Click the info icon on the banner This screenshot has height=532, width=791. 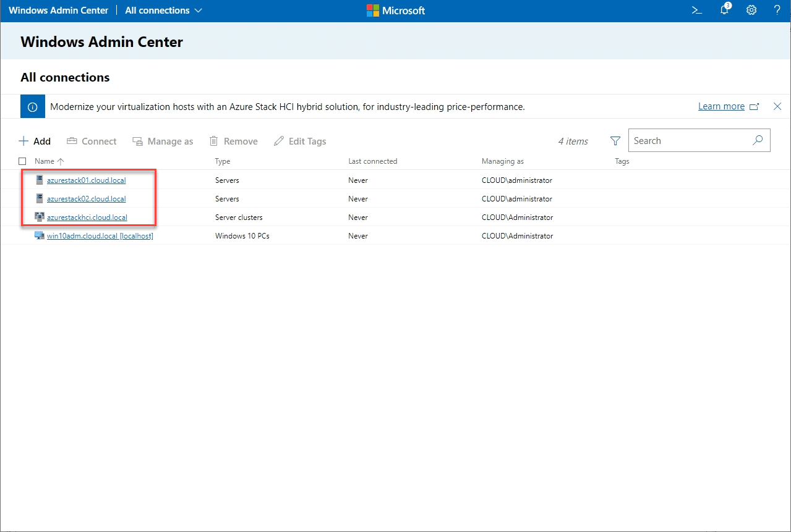tap(32, 106)
